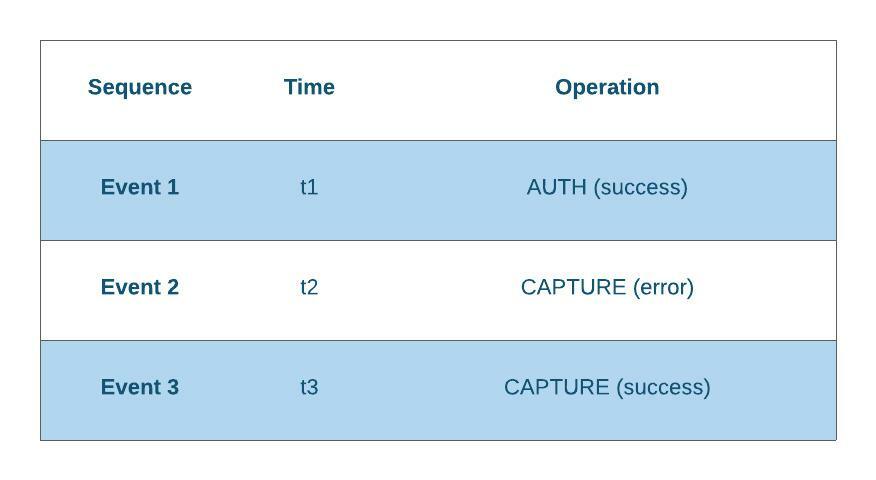This screenshot has width=876, height=480.
Task: Select the Event 1 cell
Action: pos(140,187)
